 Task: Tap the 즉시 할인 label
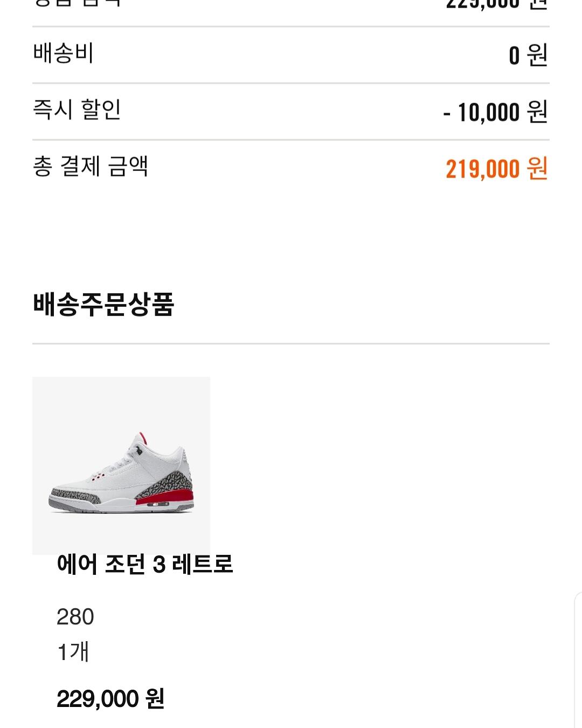pyautogui.click(x=77, y=110)
